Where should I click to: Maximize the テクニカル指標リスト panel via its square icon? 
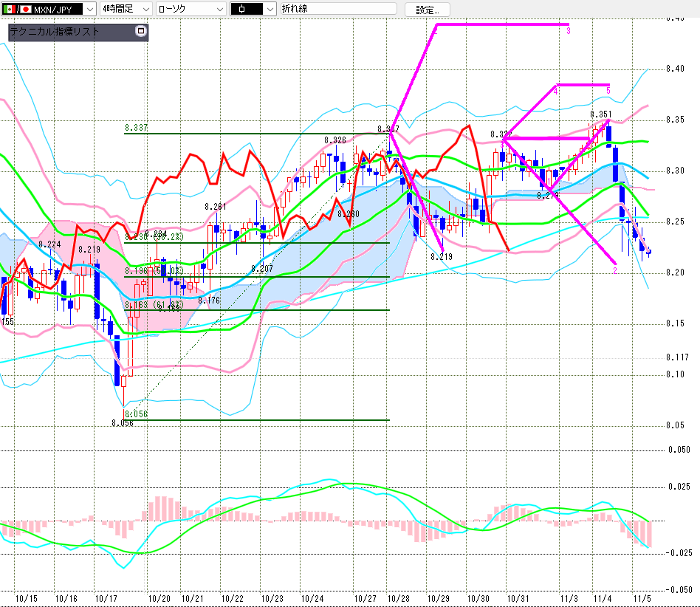pos(141,32)
